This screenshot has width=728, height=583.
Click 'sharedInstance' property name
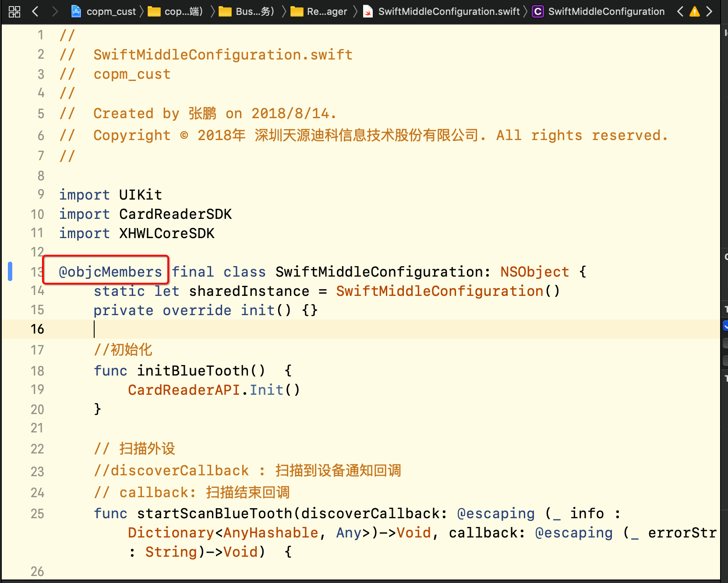249,291
